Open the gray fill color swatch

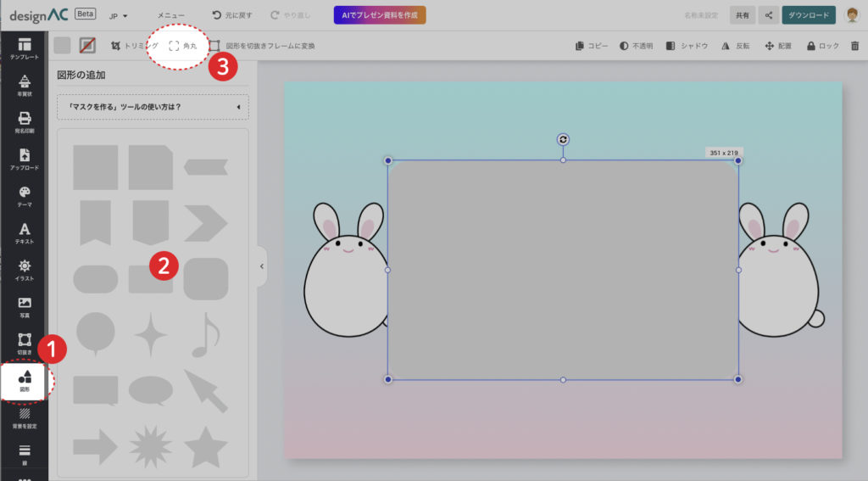[62, 46]
